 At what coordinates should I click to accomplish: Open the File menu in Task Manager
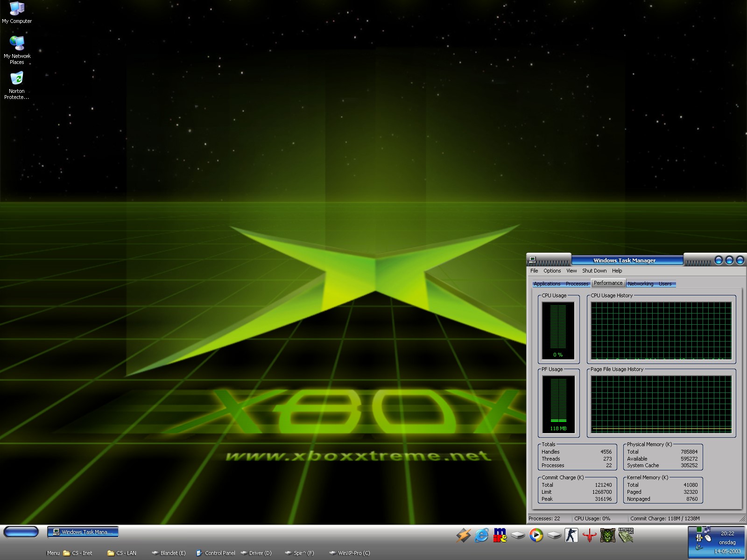(534, 271)
